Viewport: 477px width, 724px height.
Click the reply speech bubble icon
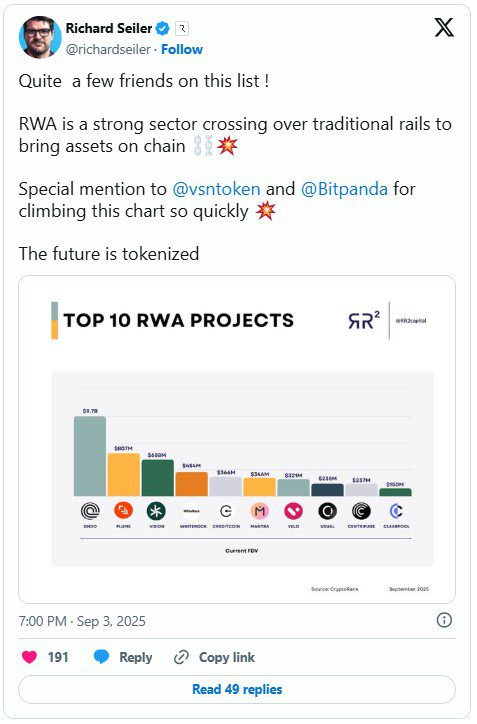click(x=101, y=657)
